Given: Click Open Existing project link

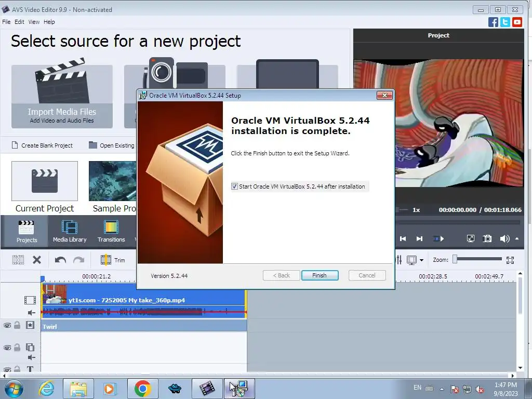Looking at the screenshot, I should (x=112, y=145).
